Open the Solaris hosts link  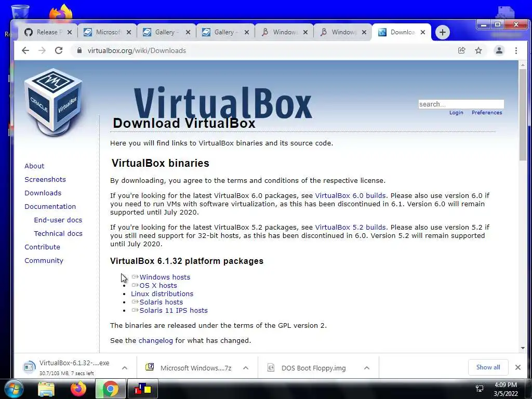pos(161,302)
